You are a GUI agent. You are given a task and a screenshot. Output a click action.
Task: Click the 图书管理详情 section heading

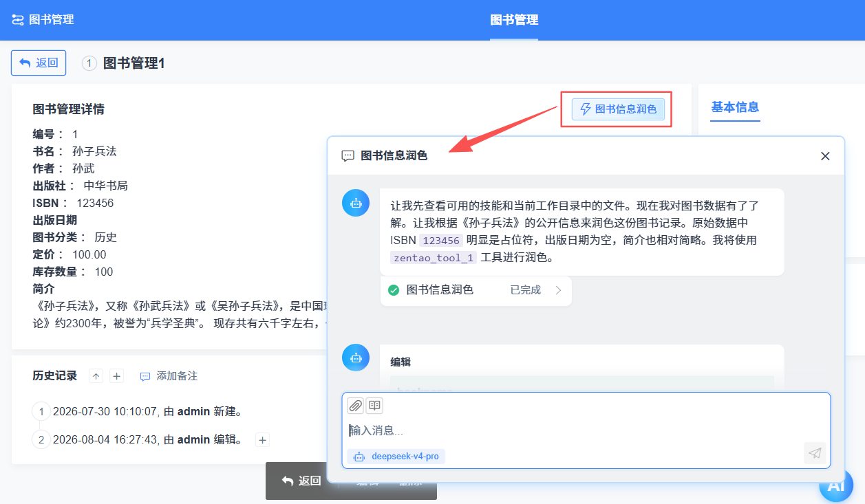point(69,109)
